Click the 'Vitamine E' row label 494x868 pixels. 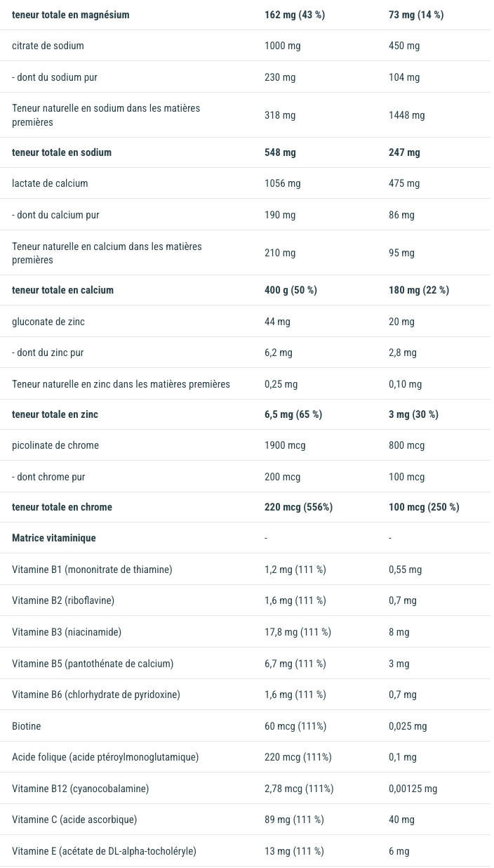104,851
